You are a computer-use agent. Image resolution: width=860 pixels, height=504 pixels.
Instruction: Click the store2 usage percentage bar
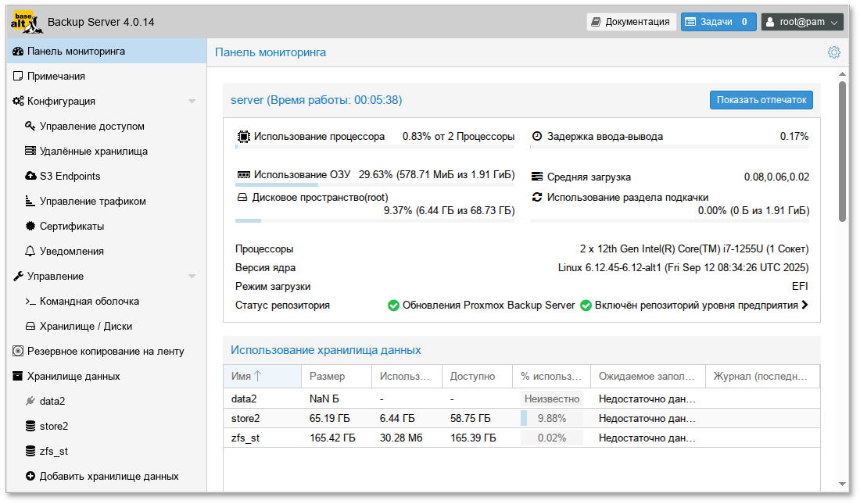click(x=551, y=418)
